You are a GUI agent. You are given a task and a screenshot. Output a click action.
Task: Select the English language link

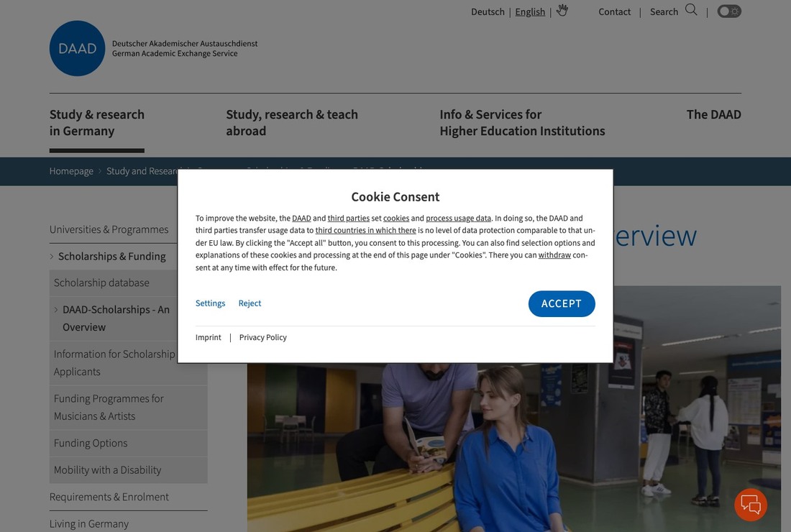pos(530,12)
